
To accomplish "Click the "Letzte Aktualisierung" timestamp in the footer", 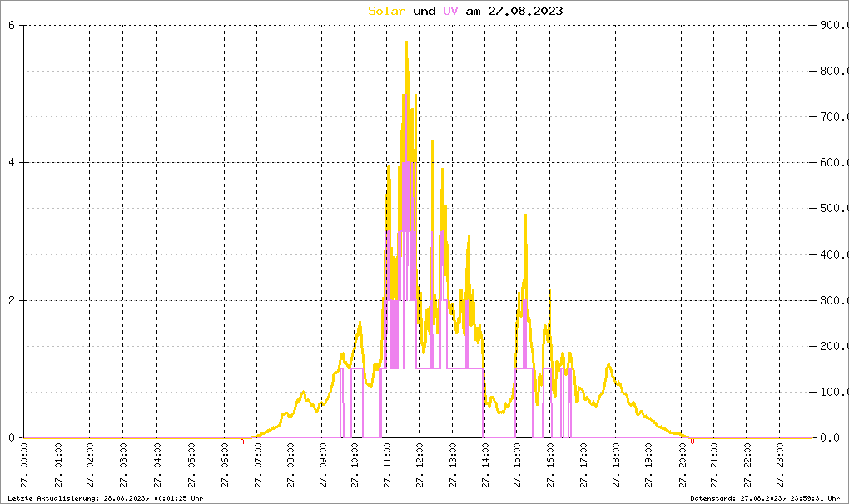I will [106, 498].
